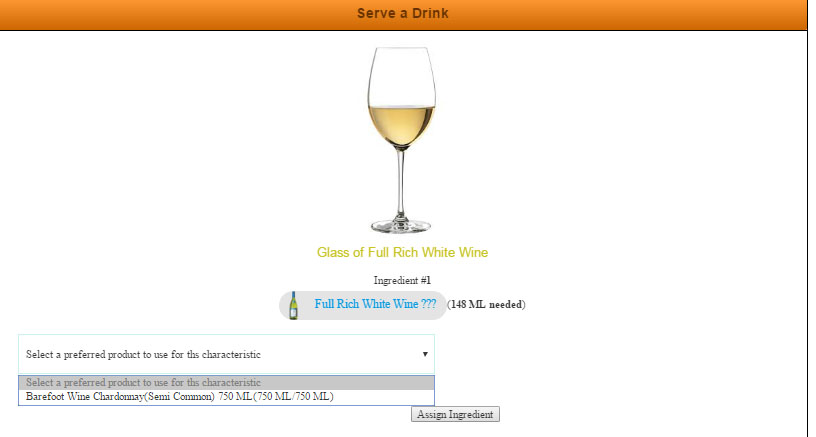This screenshot has height=437, width=816.
Task: Open the preferred product select box
Action: coord(226,354)
